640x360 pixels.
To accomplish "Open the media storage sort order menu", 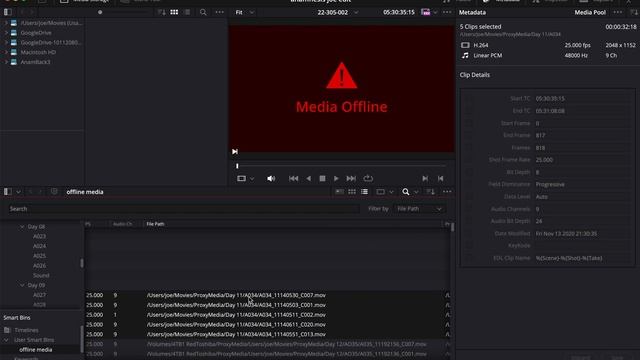I will 162,12.
